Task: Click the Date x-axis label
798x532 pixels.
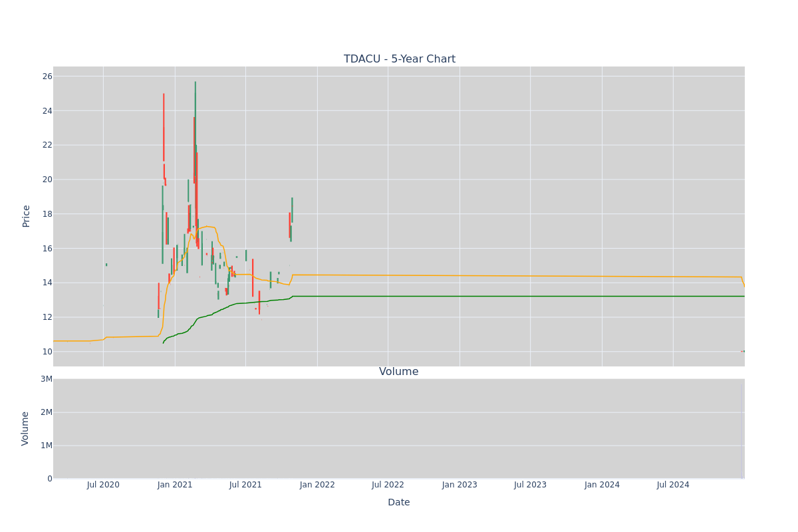Action: 399,503
